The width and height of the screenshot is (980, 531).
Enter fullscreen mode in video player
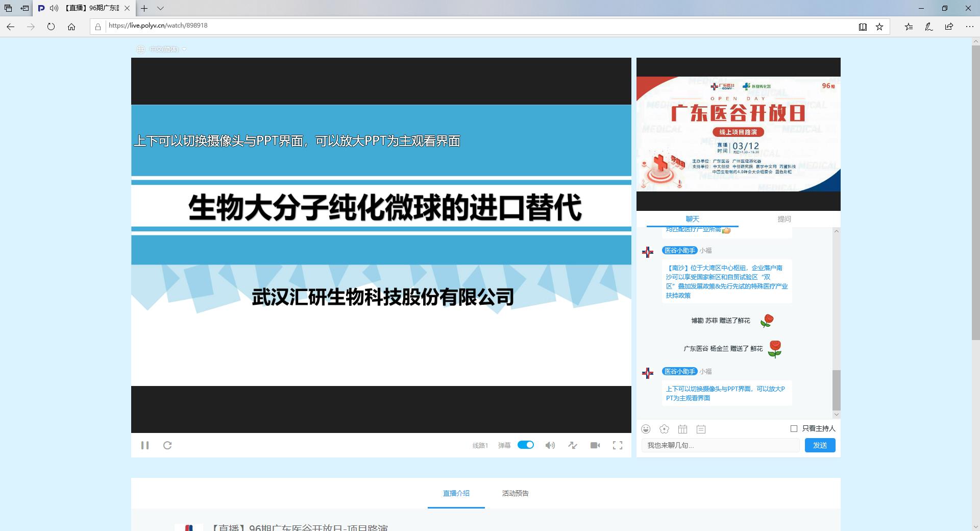(x=618, y=445)
